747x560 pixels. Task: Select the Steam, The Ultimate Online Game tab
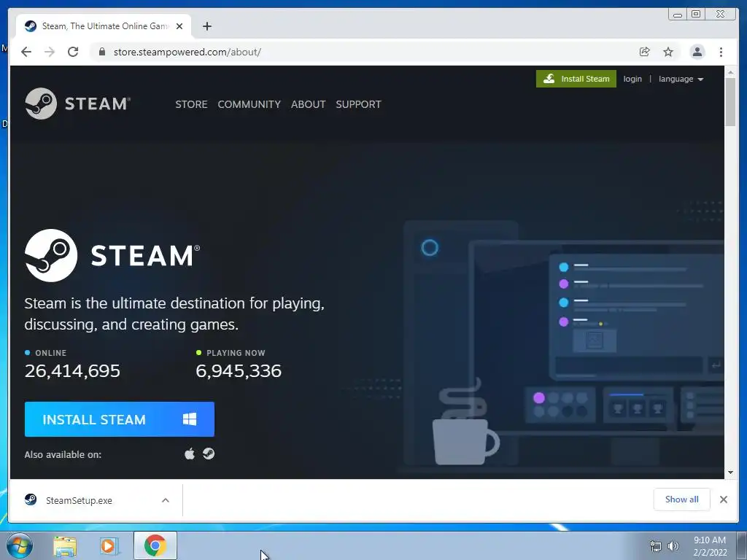(104, 26)
